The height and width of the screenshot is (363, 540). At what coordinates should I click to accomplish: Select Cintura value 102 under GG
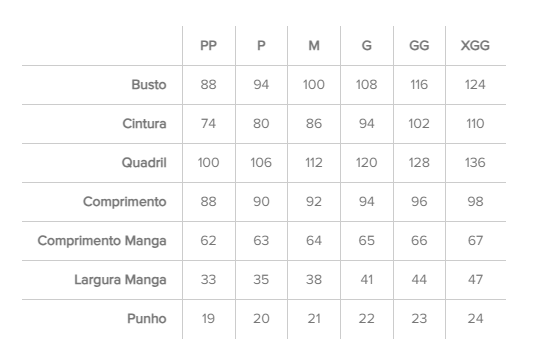[x=419, y=123]
